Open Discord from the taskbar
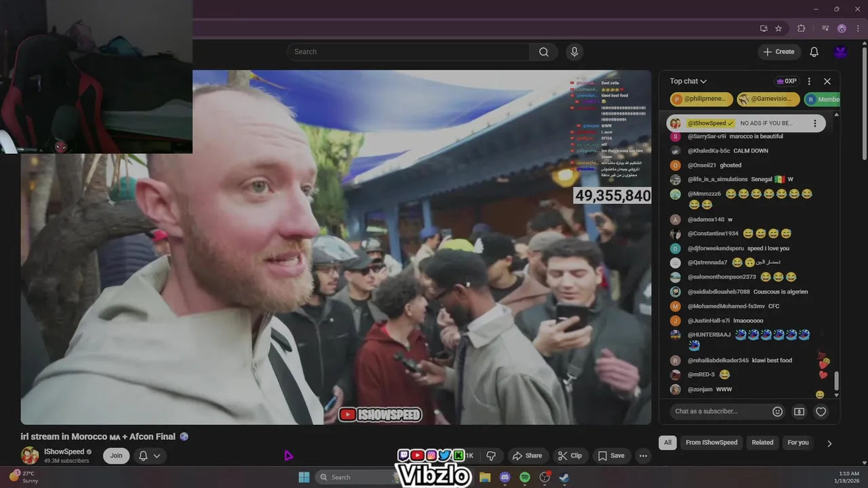 coord(505,477)
